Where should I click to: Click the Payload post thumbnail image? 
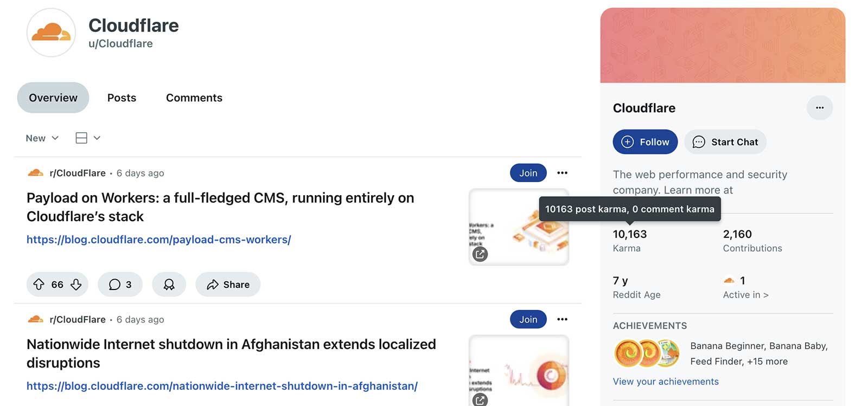pos(518,227)
